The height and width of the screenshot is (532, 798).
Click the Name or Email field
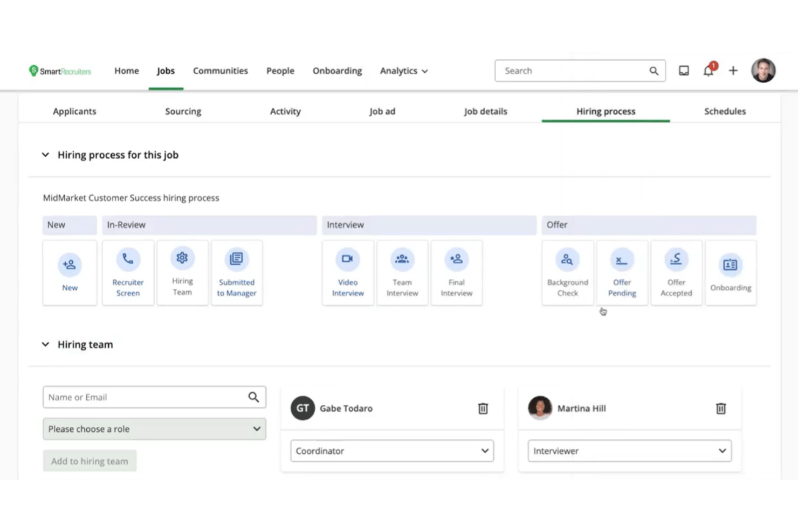(154, 397)
